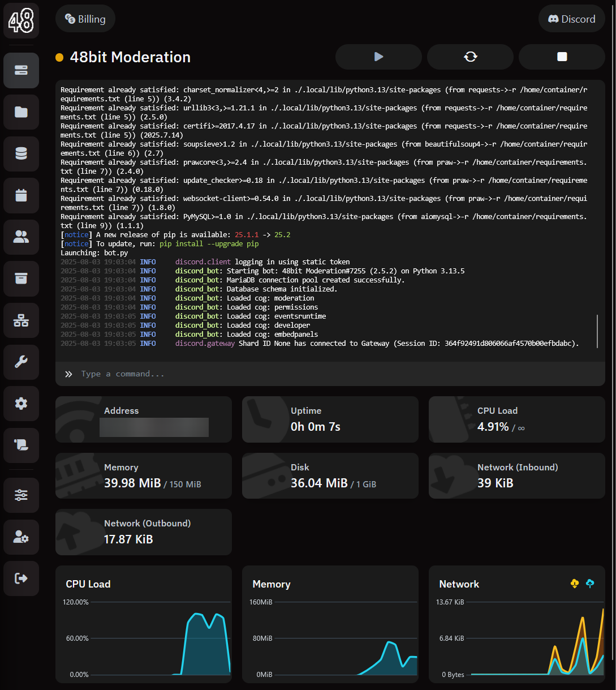
Task: Click the orange server status dot
Action: [x=59, y=57]
